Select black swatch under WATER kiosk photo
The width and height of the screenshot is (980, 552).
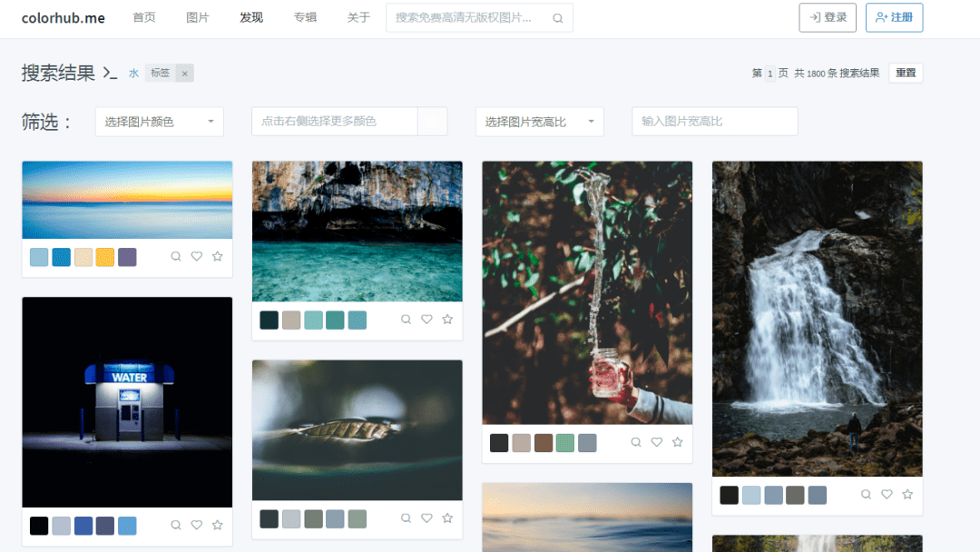click(39, 526)
